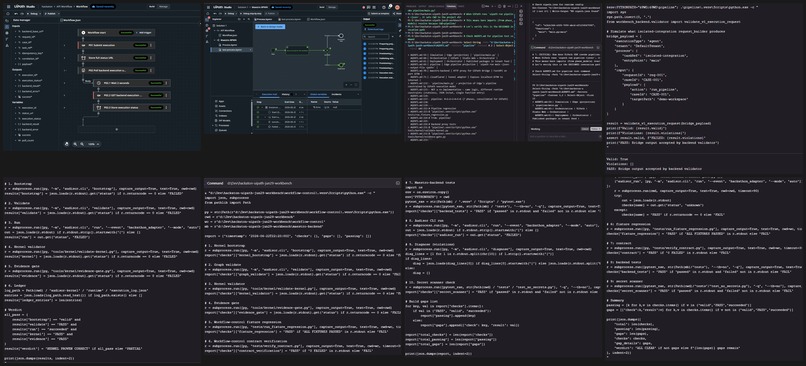Screen dimensions: 806x366
Task: Open options menu for Store execution status node
Action: pyautogui.click(x=167, y=107)
